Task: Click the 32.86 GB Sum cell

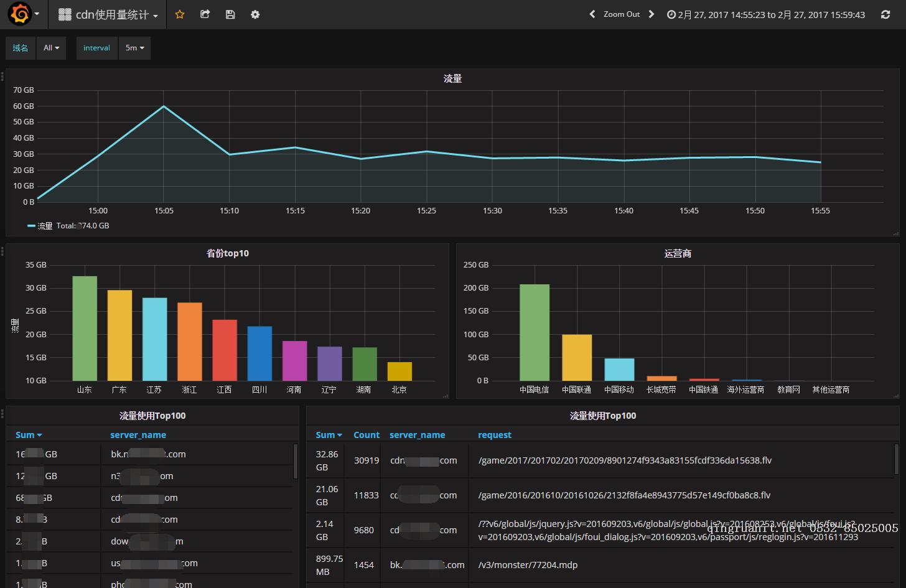Action: pyautogui.click(x=327, y=460)
